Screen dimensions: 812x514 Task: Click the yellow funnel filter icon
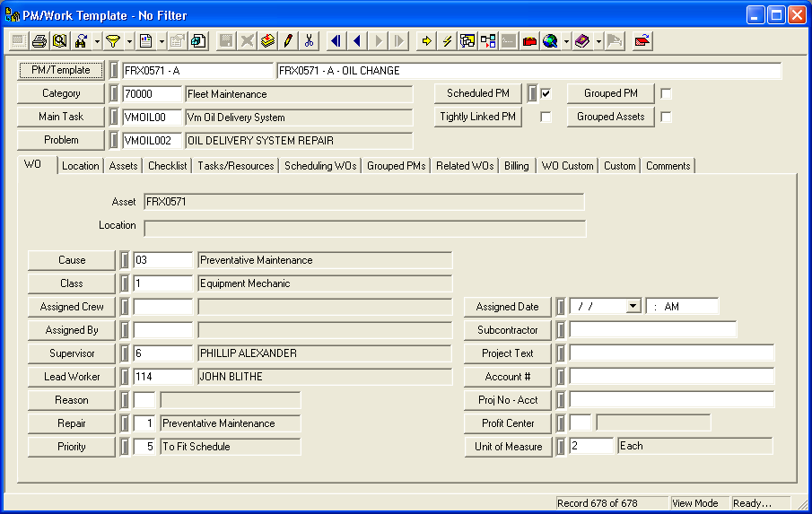click(x=113, y=41)
